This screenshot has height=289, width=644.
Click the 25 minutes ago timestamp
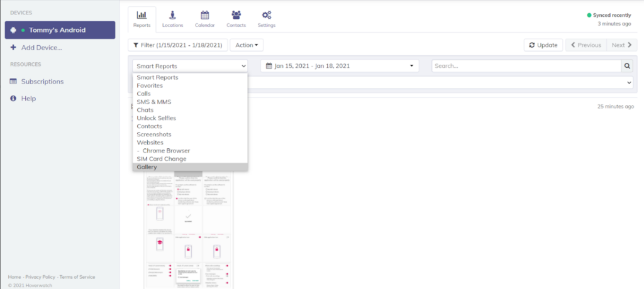pyautogui.click(x=616, y=106)
